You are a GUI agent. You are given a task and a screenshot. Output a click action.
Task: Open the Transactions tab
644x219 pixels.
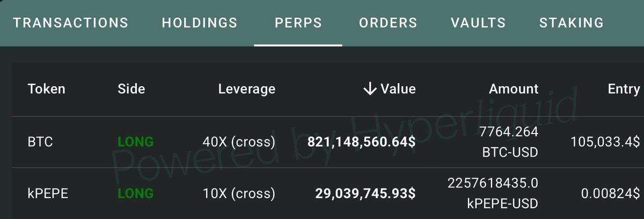point(71,23)
